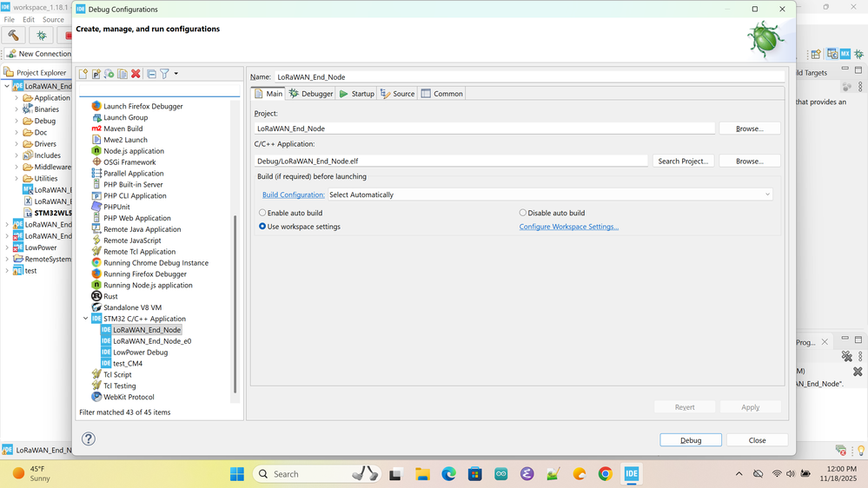Open Google Chrome from taskbar
This screenshot has width=868, height=488.
point(605,474)
